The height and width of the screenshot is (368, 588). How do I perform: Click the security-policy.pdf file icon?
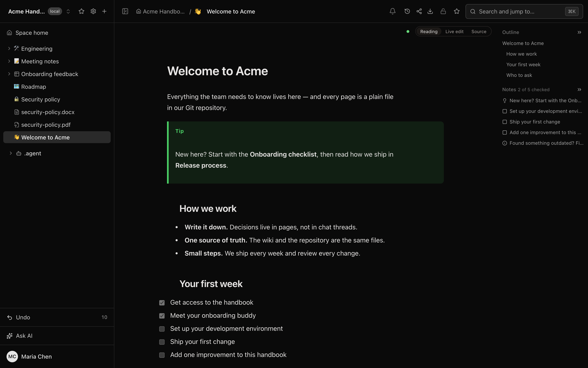[17, 125]
